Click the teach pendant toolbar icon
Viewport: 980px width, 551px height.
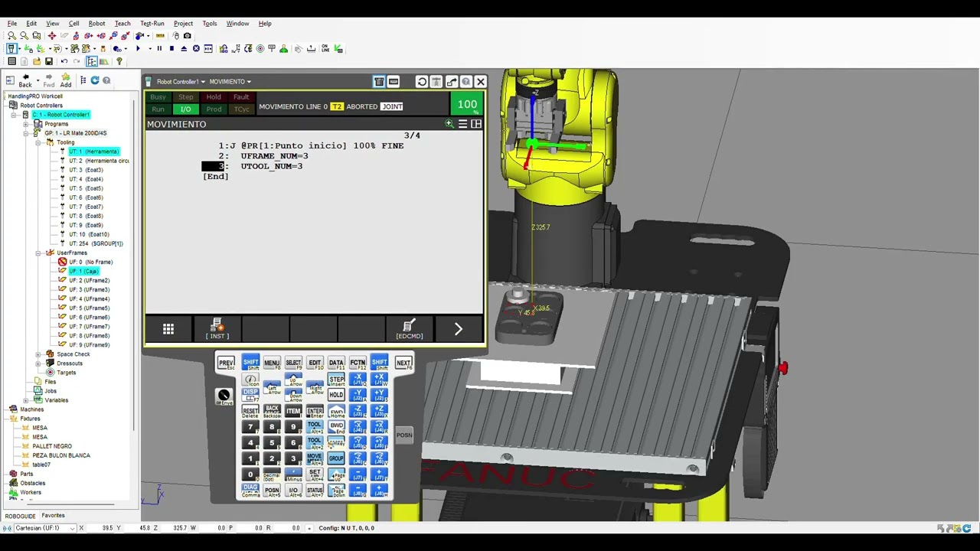click(x=11, y=49)
